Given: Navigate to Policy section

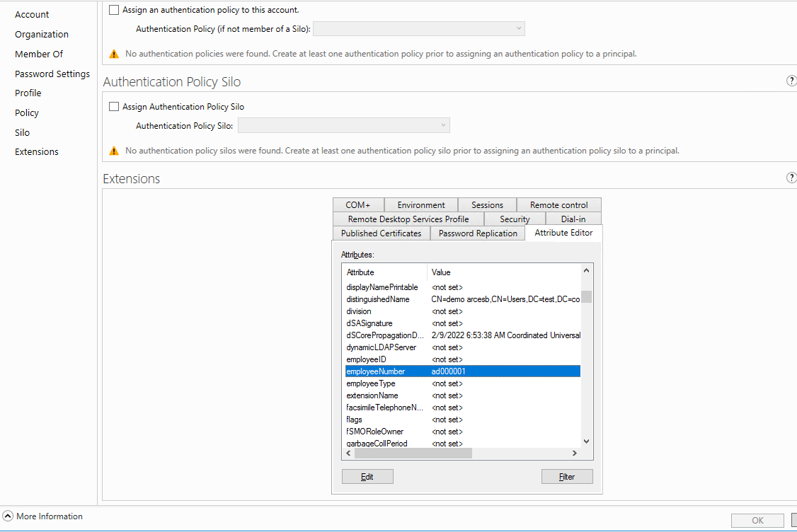Looking at the screenshot, I should pyautogui.click(x=27, y=112).
